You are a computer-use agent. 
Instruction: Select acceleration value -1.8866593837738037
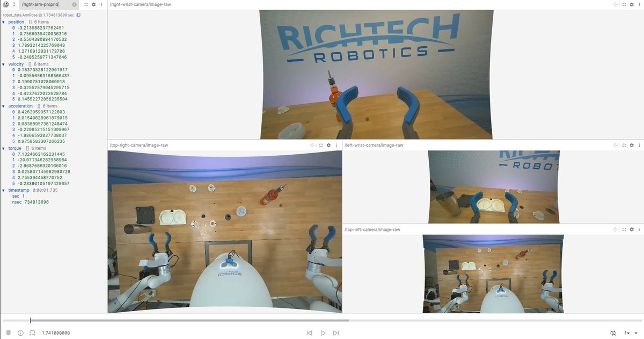[x=42, y=135]
